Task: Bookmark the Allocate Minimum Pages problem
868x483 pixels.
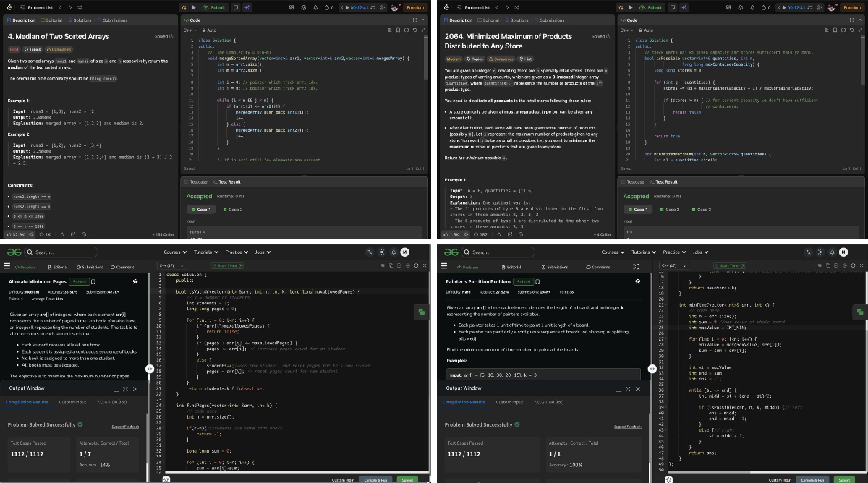Action: 93,281
